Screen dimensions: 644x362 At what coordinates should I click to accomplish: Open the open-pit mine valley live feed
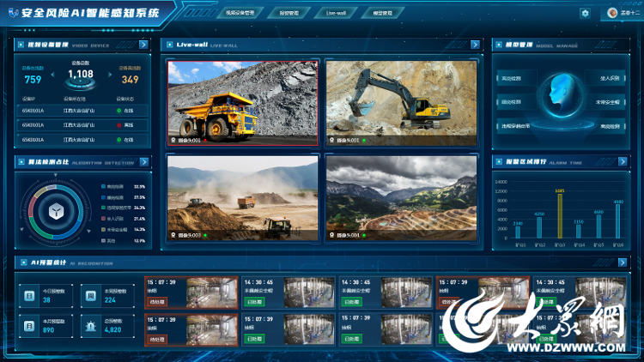(x=401, y=198)
